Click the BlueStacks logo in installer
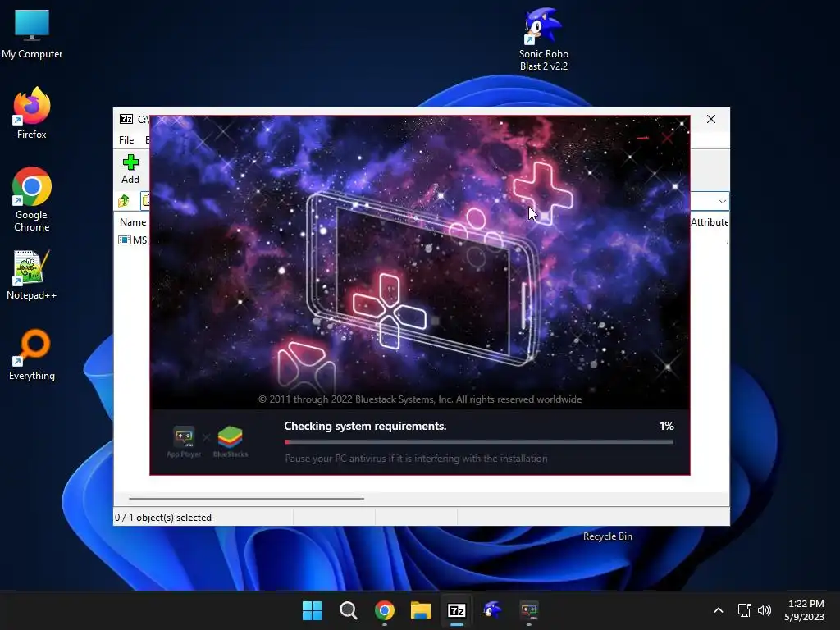The height and width of the screenshot is (630, 840). coord(231,441)
